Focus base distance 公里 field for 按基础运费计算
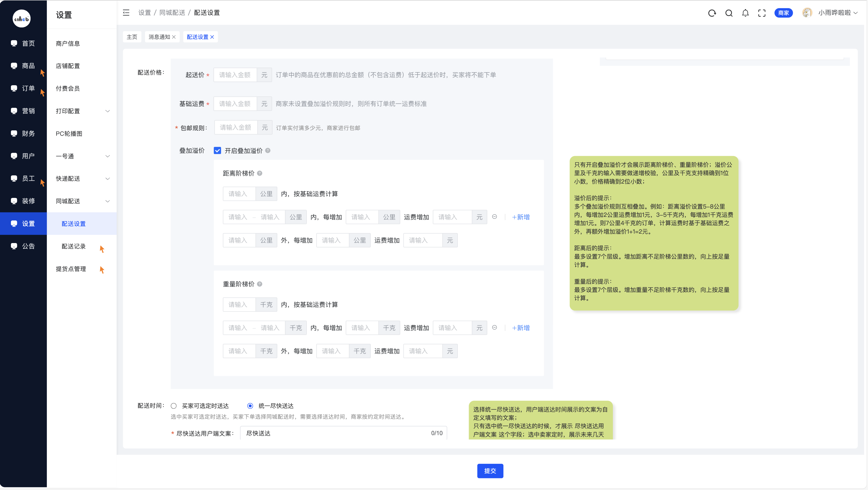This screenshot has width=868, height=490. click(239, 194)
